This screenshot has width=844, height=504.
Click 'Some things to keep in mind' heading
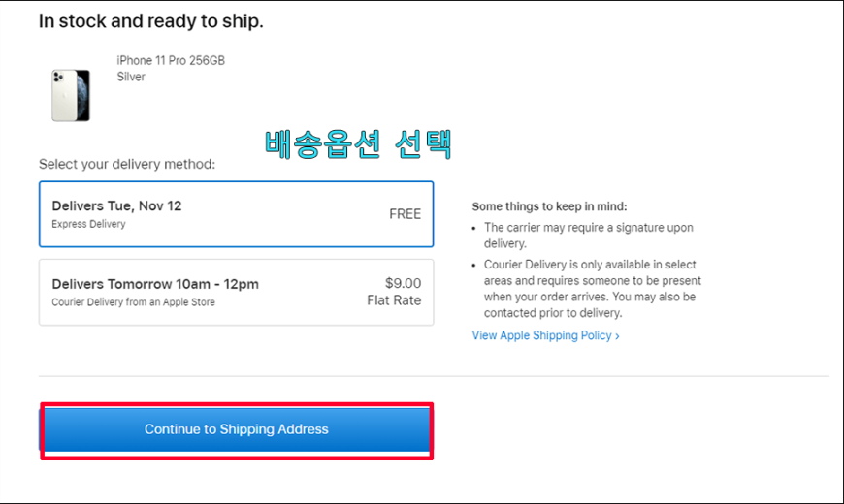click(549, 206)
